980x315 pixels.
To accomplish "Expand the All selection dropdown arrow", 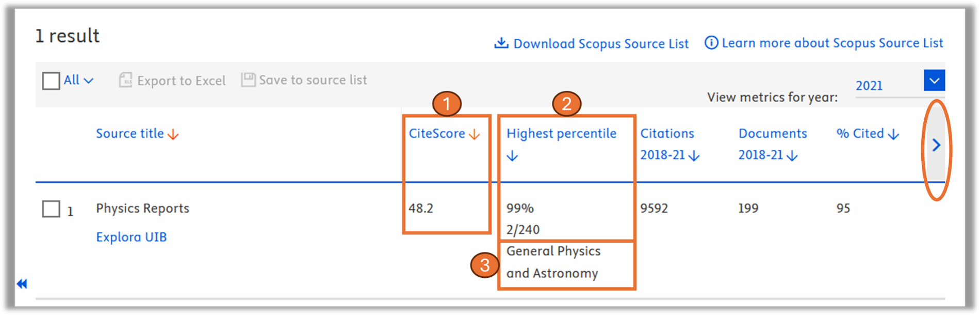I will 89,81.
